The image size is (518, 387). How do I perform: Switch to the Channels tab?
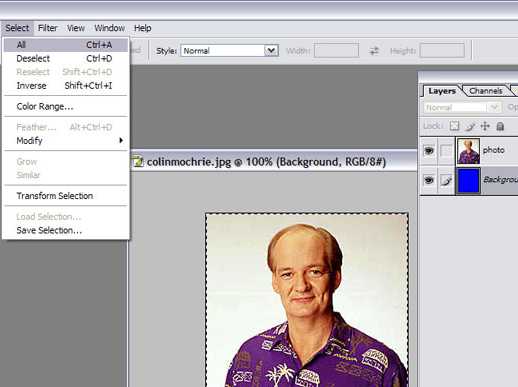485,91
